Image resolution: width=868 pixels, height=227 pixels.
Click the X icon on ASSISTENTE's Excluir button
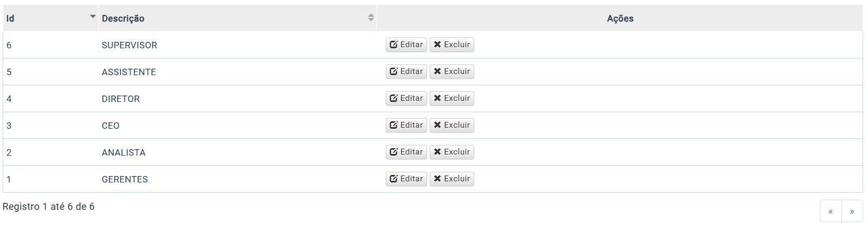point(437,71)
